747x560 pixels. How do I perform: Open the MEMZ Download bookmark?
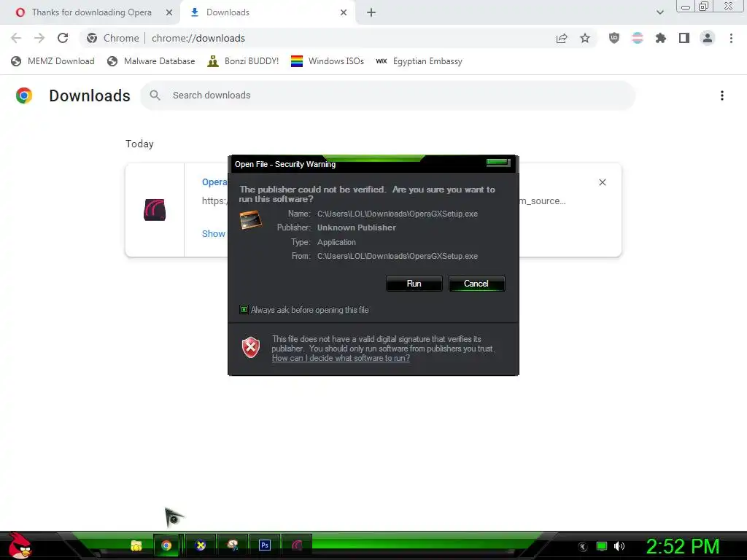53,61
